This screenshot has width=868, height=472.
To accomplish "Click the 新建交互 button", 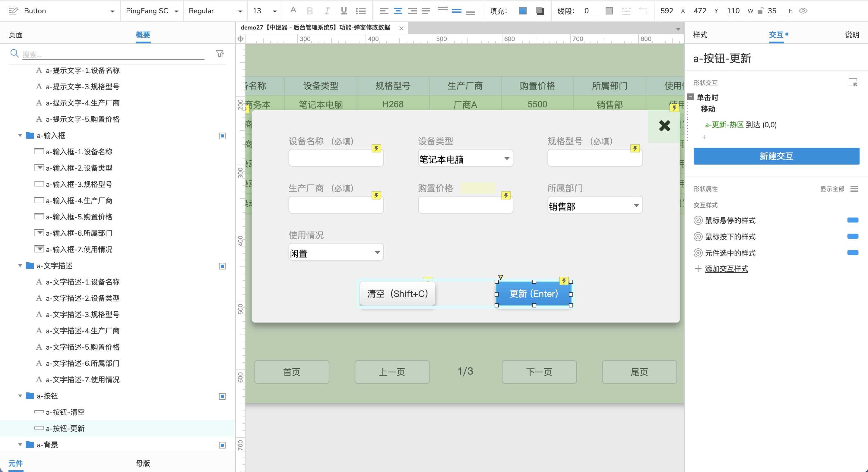I will coord(776,156).
